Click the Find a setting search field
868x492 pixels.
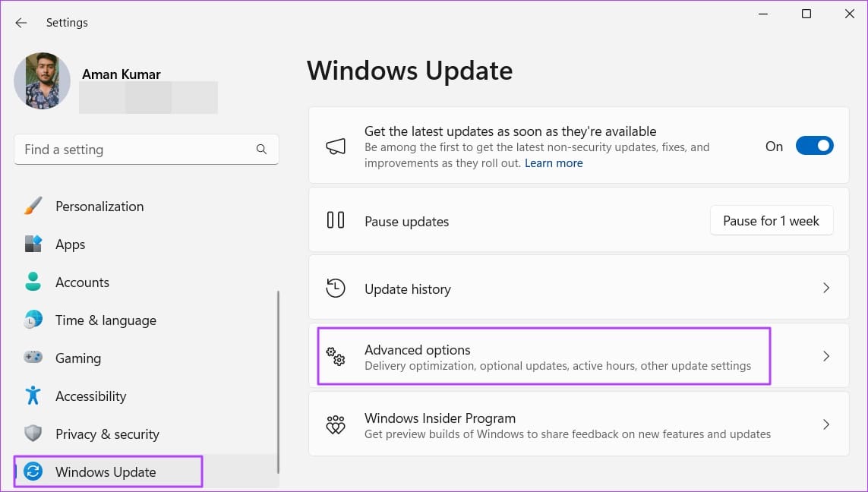137,150
